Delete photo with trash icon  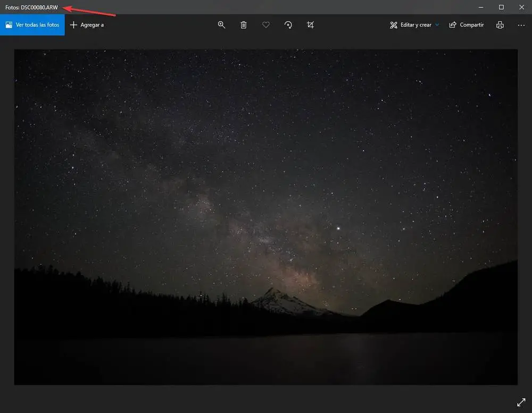[244, 25]
